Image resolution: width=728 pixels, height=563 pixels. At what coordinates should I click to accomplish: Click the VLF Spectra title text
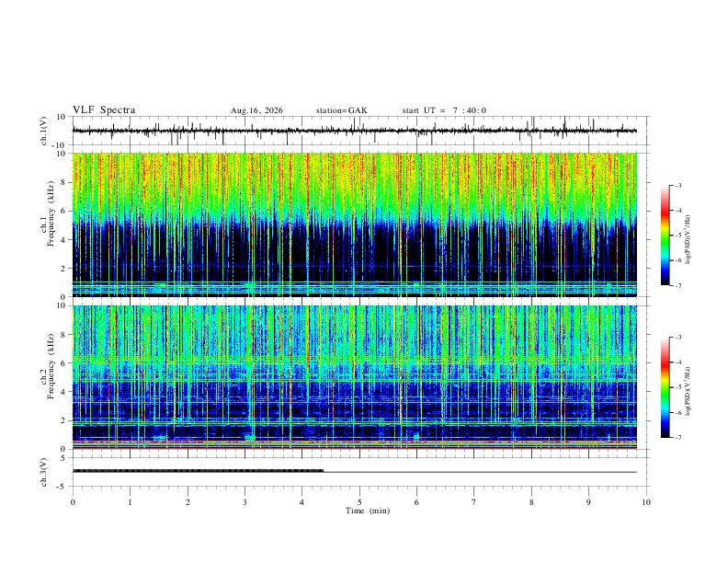coord(104,110)
